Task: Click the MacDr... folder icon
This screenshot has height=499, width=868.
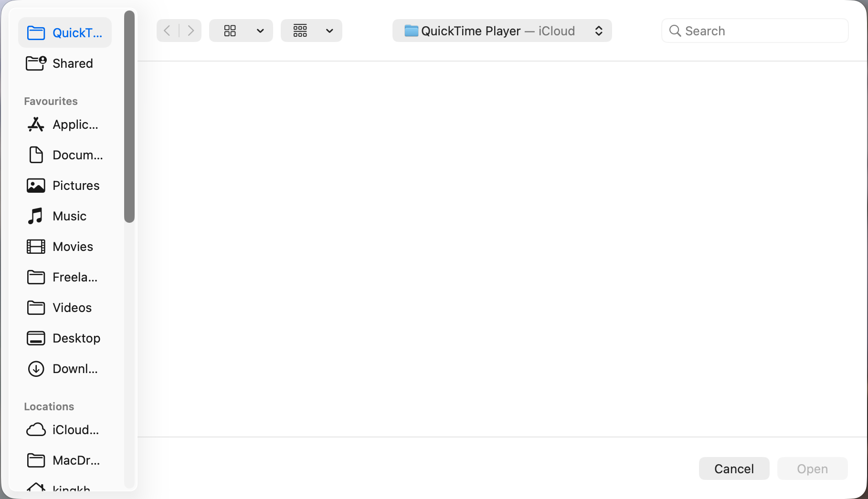Action: [36, 460]
